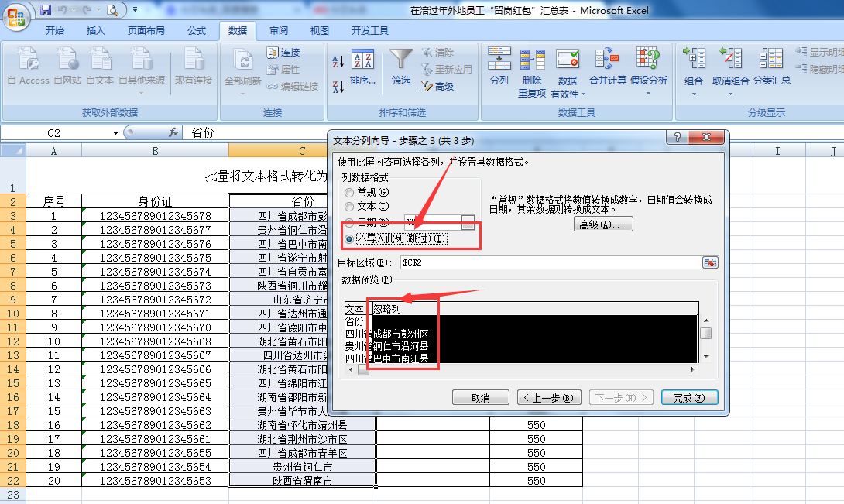Click the 高级(A)... button in wizard
Viewport: 844px width, 504px height.
point(603,225)
